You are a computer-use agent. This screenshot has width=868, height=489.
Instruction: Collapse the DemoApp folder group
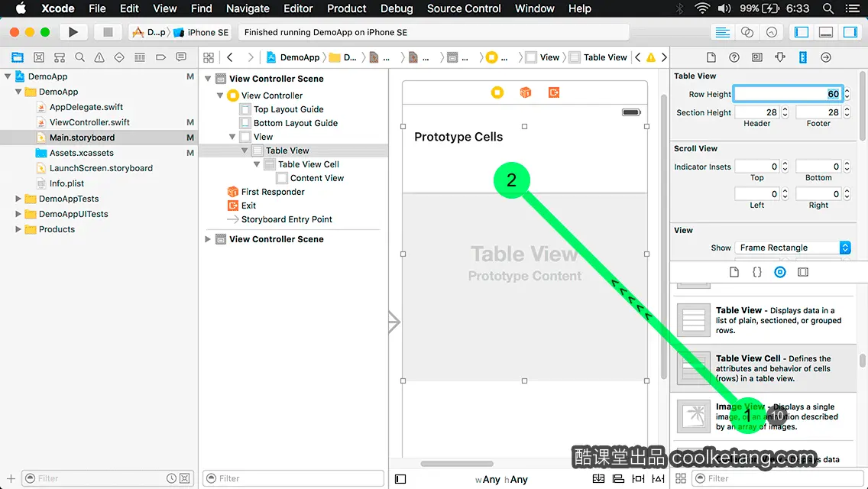[x=18, y=92]
